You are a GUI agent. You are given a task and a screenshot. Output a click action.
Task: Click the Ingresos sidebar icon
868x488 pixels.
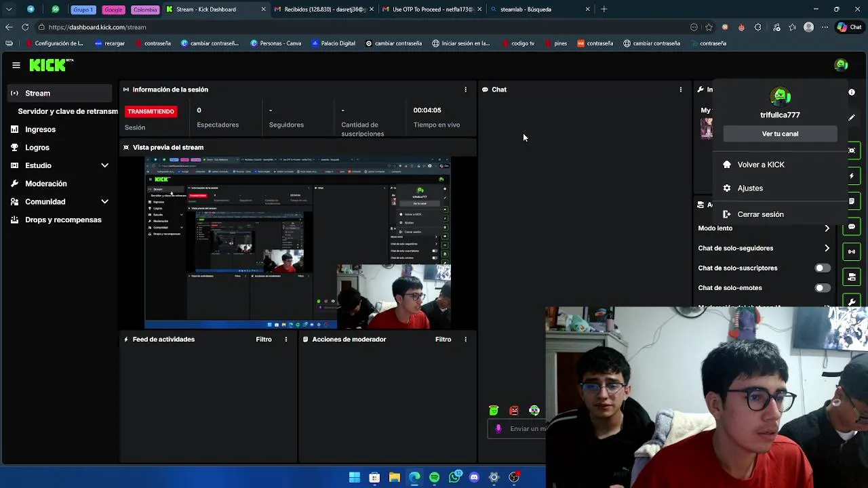14,129
